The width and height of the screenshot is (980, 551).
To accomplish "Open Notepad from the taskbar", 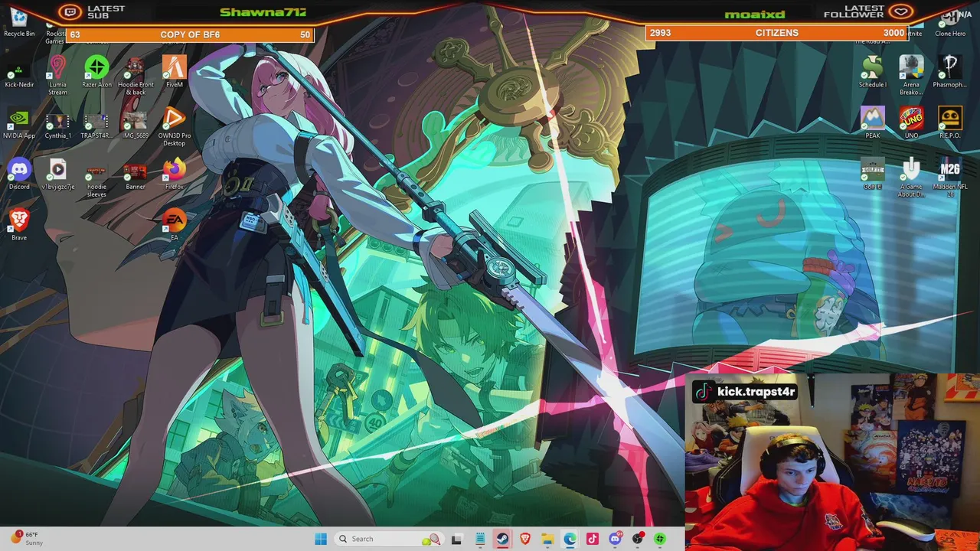I will click(x=480, y=539).
